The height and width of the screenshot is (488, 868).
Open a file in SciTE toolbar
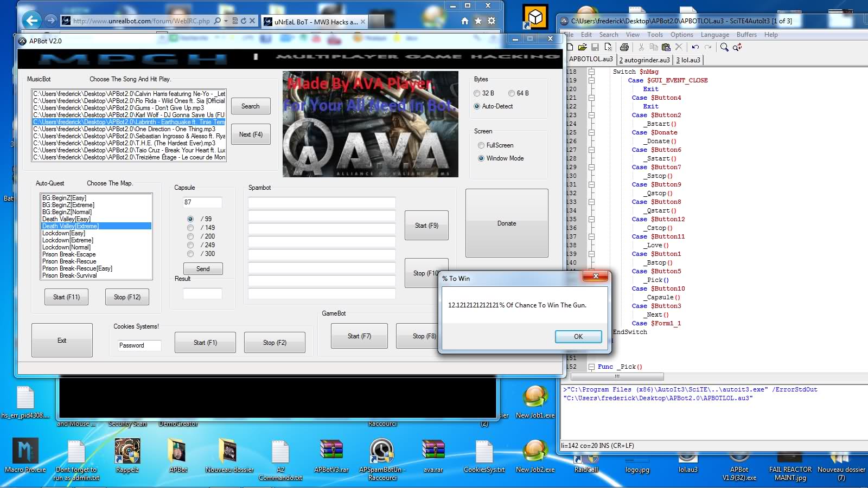582,47
